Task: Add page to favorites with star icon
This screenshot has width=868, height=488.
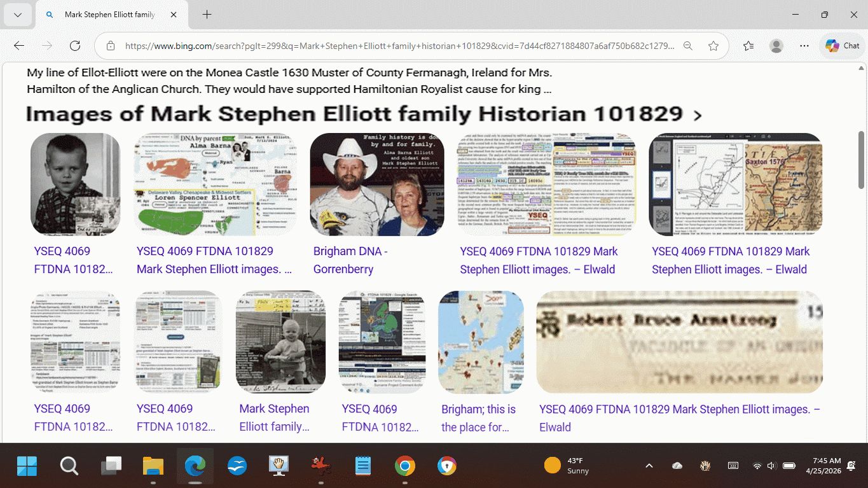Action: click(713, 46)
